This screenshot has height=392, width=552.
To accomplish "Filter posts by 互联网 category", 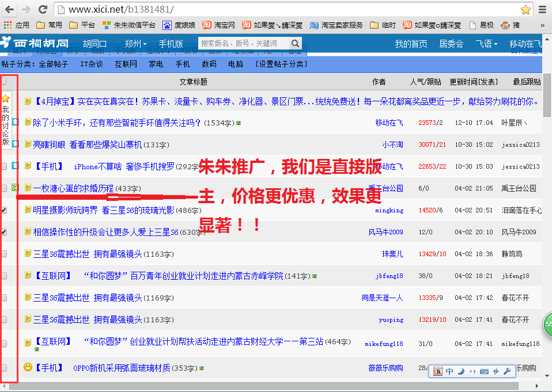I will point(126,64).
